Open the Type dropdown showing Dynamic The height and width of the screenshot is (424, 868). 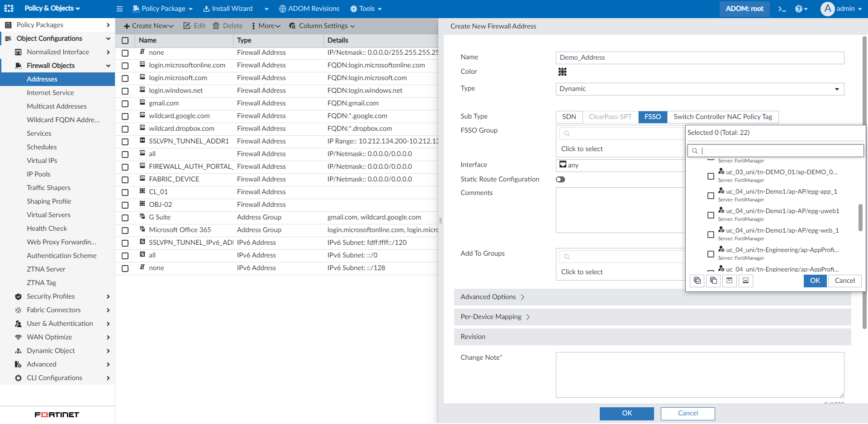coord(699,89)
